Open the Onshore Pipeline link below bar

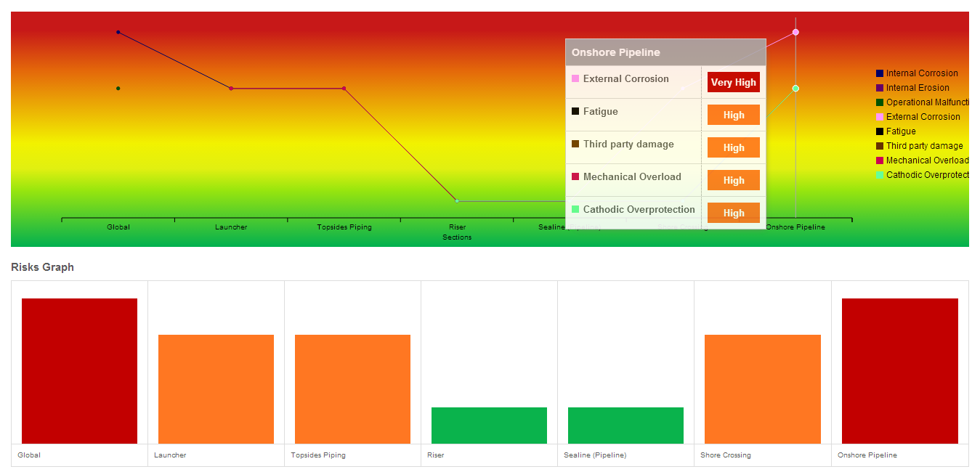pos(867,455)
